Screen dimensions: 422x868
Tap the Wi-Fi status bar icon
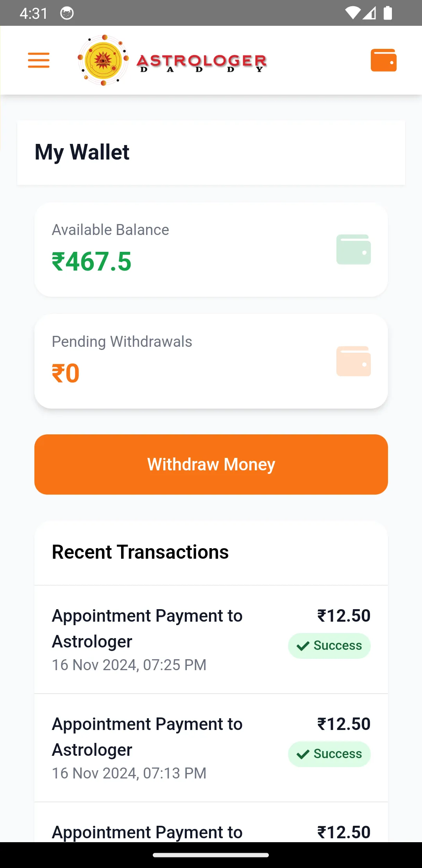[x=352, y=13]
